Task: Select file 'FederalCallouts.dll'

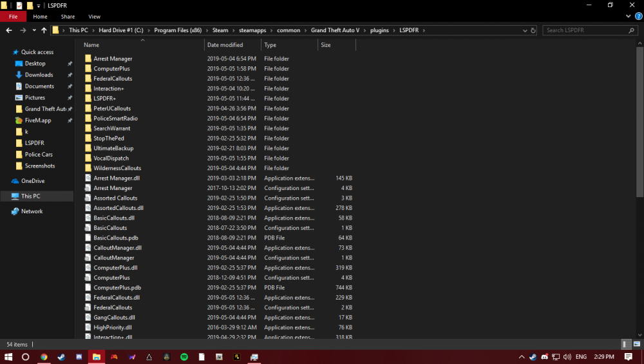Action: coord(116,298)
